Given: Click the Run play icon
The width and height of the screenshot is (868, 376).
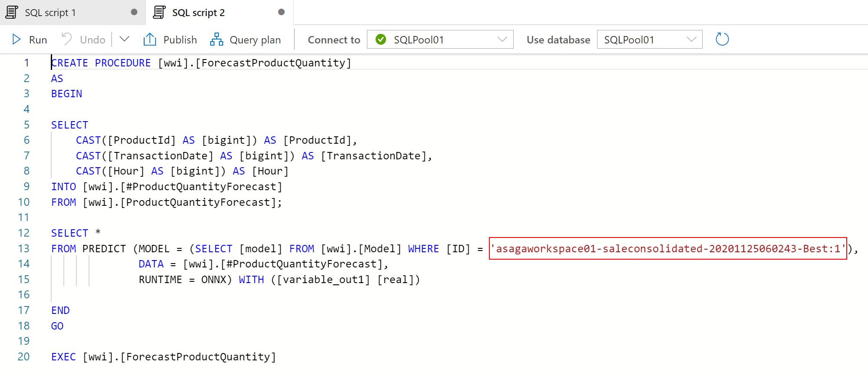Looking at the screenshot, I should [17, 40].
